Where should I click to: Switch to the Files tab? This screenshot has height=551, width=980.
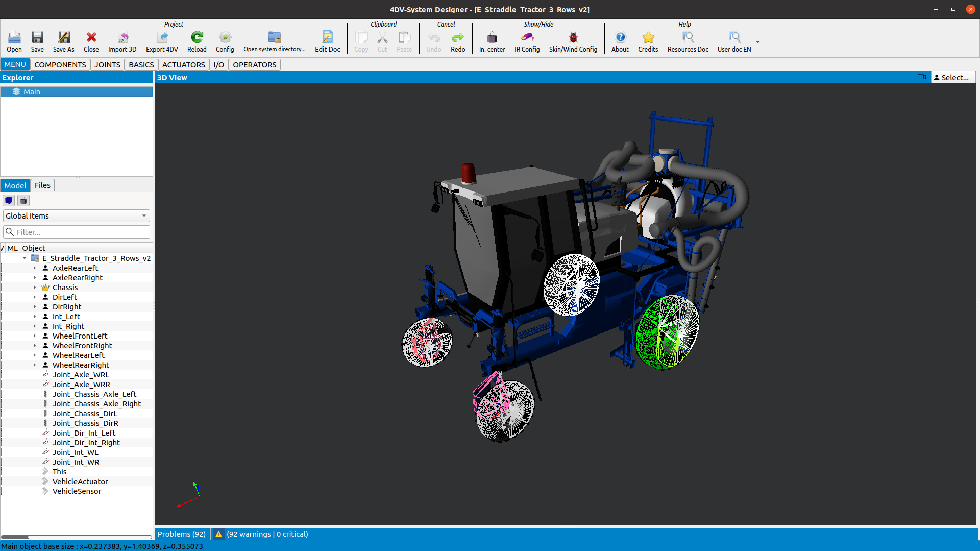click(42, 185)
